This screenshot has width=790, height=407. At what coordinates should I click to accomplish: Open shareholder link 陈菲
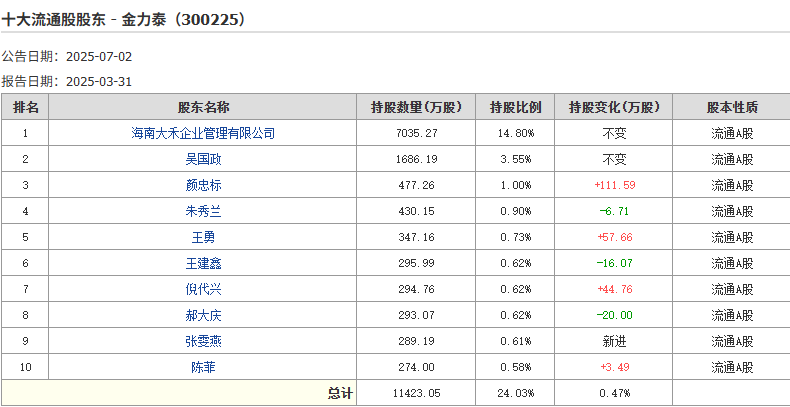point(203,367)
